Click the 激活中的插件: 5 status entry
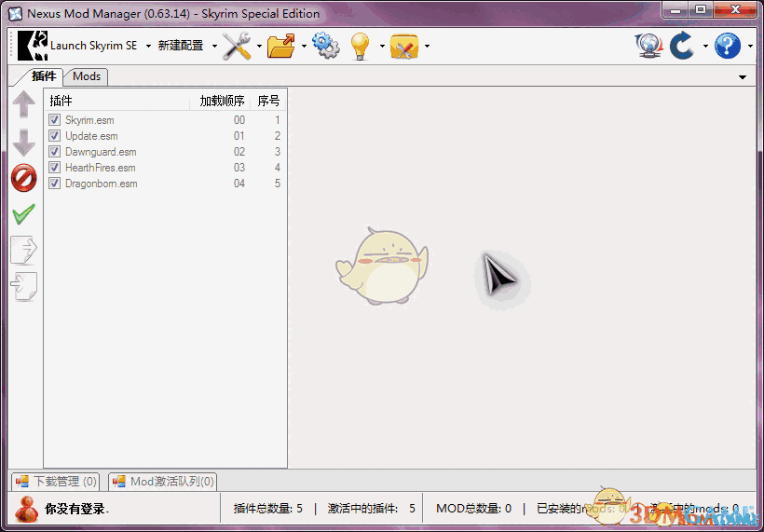 (x=371, y=509)
